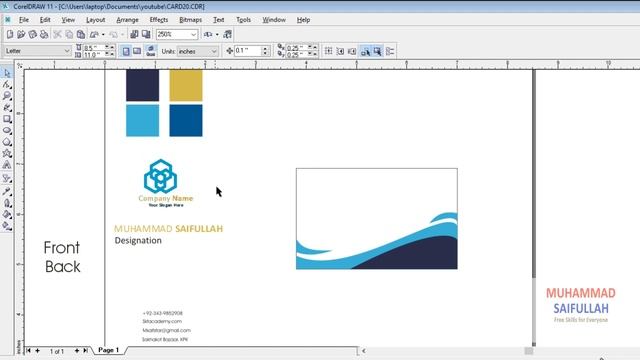
Task: Adjust the duplicate distance x 0.25 spinner
Action: click(312, 47)
